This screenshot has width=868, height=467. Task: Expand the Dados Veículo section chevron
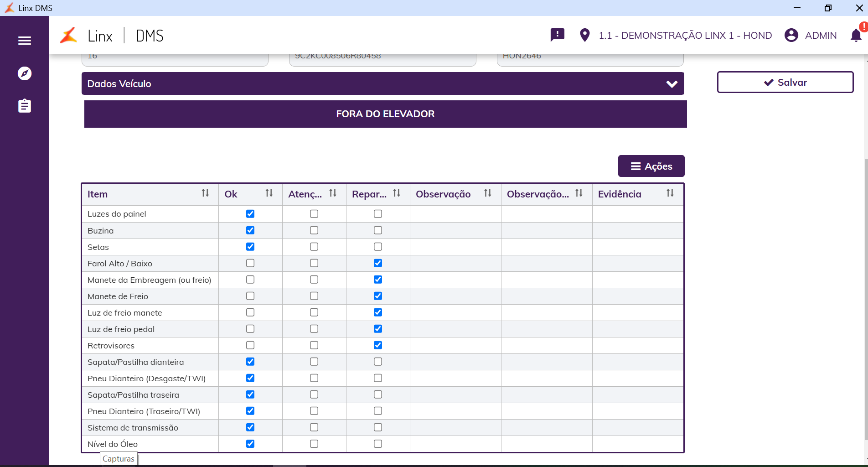(672, 84)
